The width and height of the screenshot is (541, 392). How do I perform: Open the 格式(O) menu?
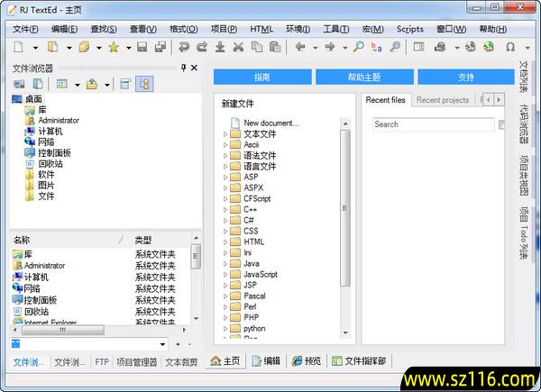[184, 30]
